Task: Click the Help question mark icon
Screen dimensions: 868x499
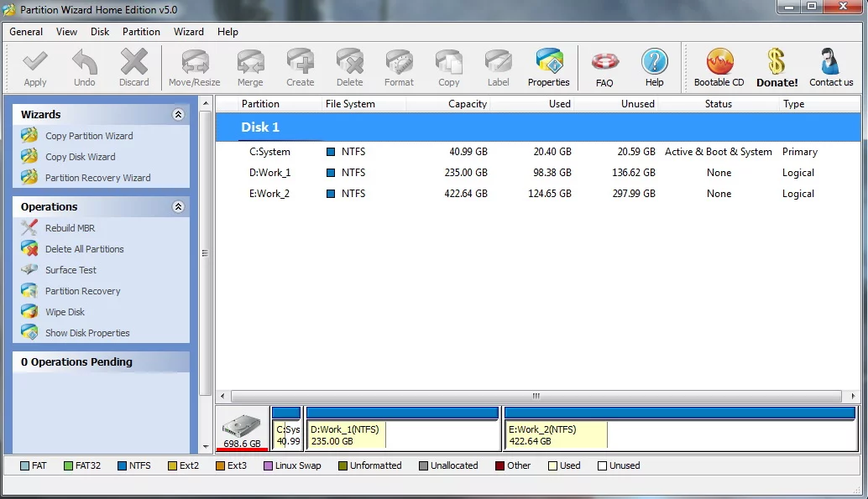Action: pyautogui.click(x=654, y=63)
